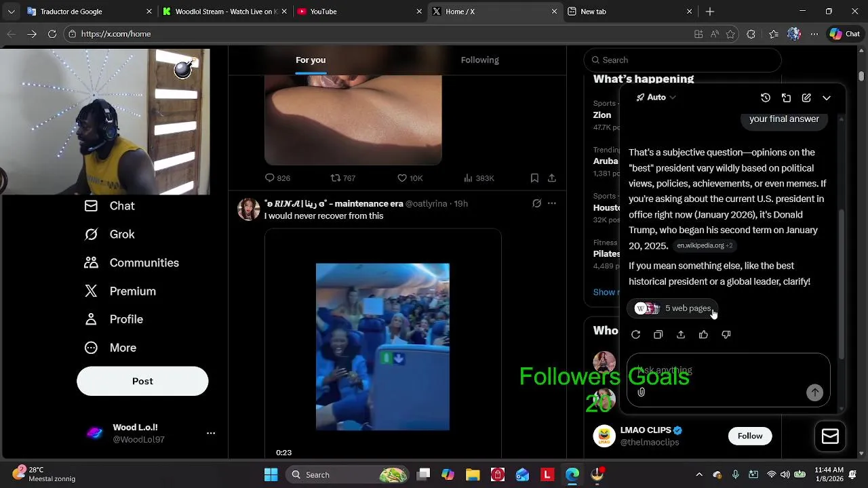Dislike the Grok response with thumbs down
This screenshot has height=488, width=868.
tap(726, 334)
